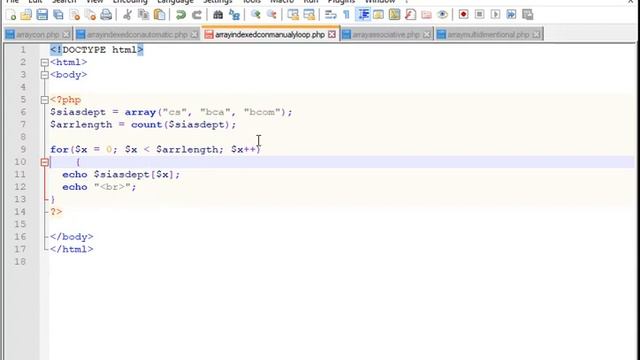Open the Encoding menu
The width and height of the screenshot is (640, 360).
(x=130, y=2)
